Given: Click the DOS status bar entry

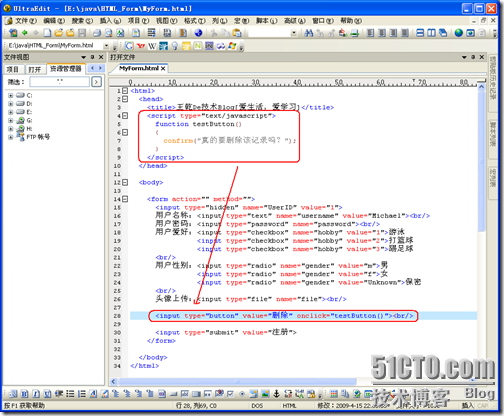Looking at the screenshot, I should point(257,406).
